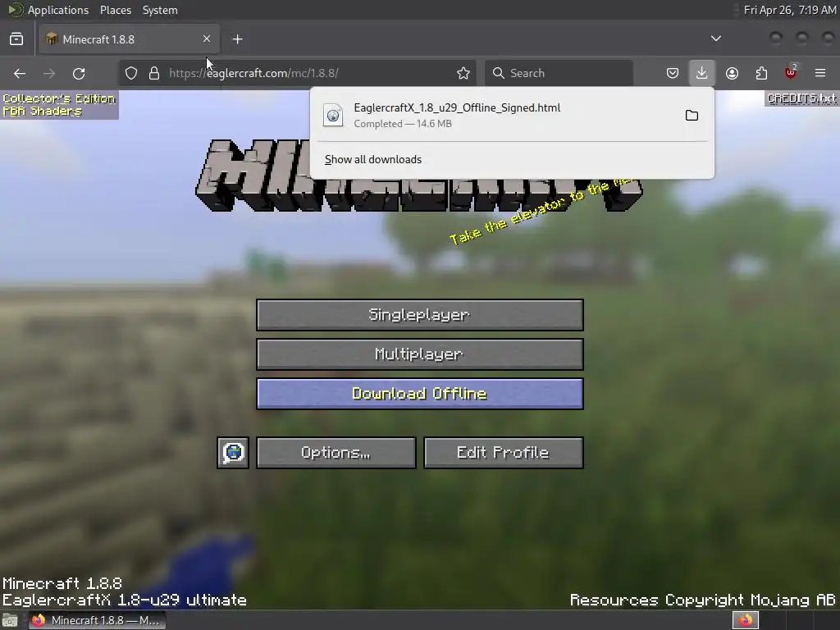Bookmark this page with the star

click(463, 73)
